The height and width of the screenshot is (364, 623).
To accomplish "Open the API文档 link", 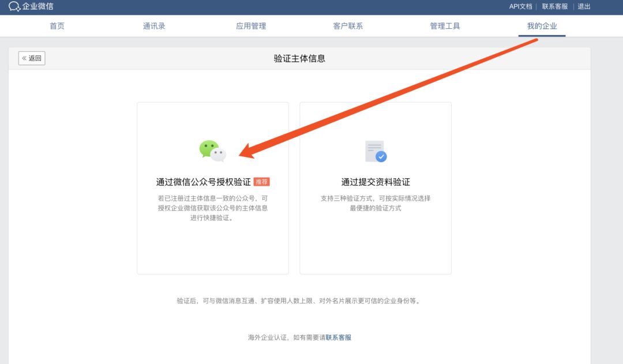I will tap(520, 6).
